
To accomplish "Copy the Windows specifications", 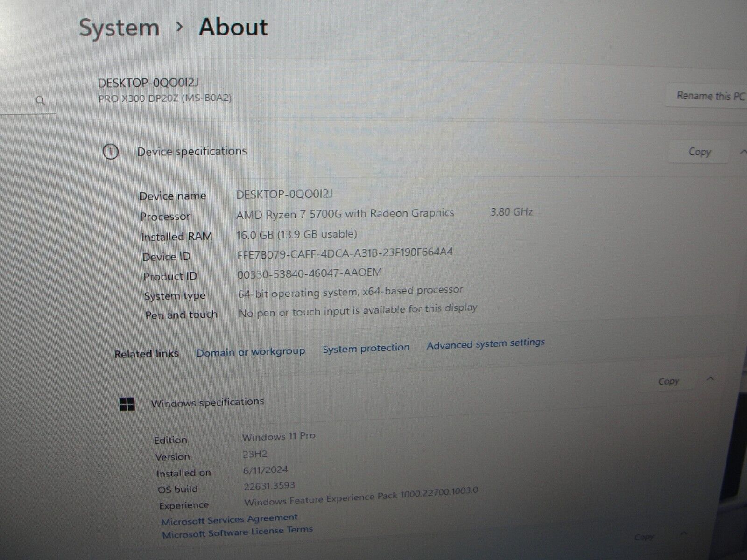I will click(x=669, y=381).
